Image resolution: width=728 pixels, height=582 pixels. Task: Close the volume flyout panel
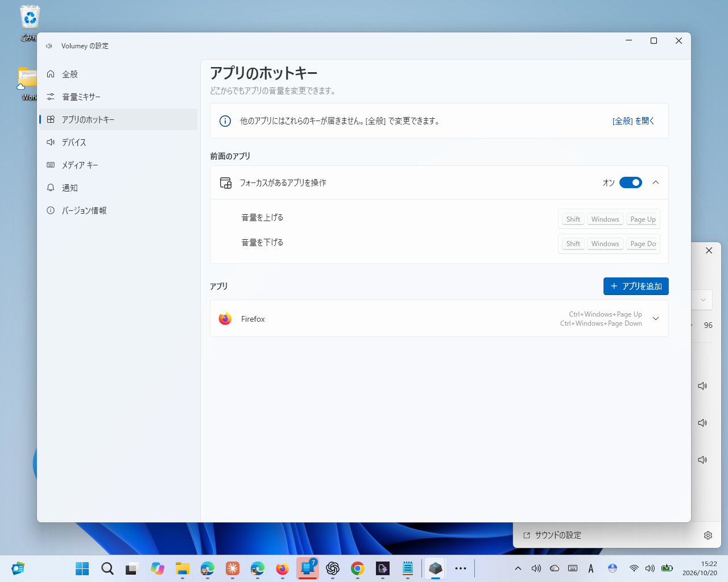coord(709,250)
